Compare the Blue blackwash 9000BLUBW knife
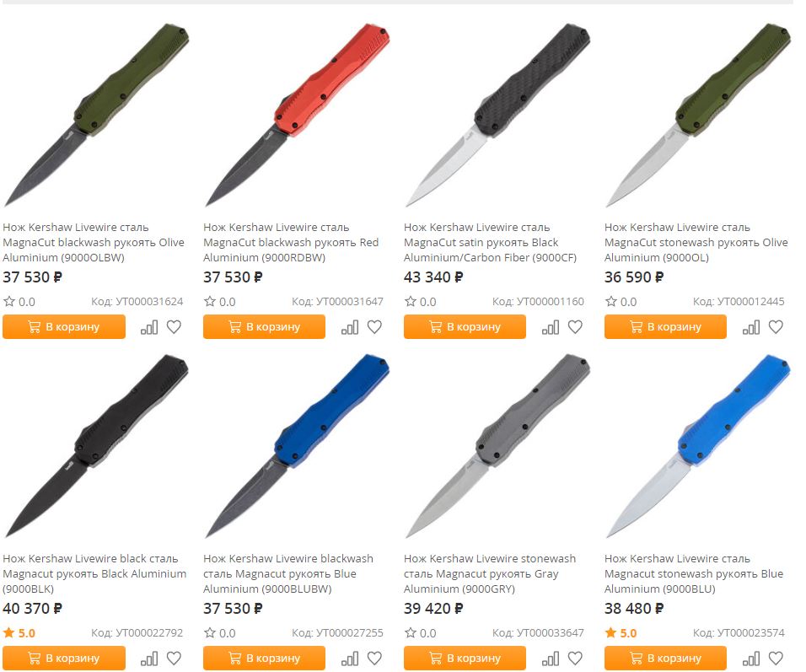The height and width of the screenshot is (672, 806). click(350, 659)
